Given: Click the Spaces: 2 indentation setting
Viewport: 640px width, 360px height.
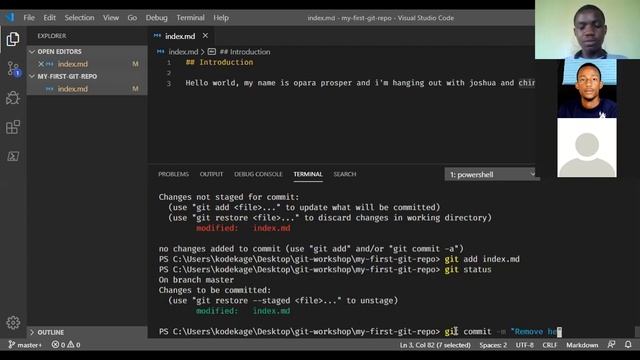Looking at the screenshot, I should click(x=493, y=345).
